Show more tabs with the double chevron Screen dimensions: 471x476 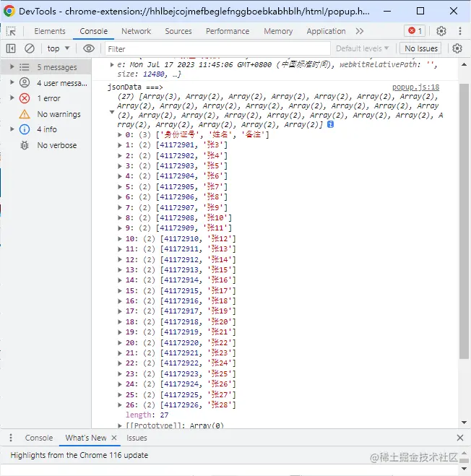pos(360,31)
